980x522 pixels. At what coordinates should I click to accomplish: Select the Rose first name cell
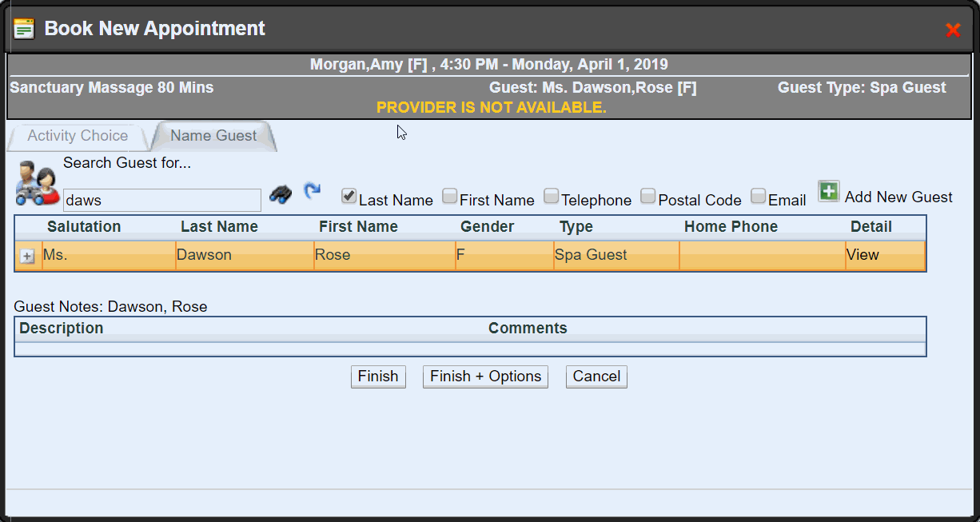(384, 256)
